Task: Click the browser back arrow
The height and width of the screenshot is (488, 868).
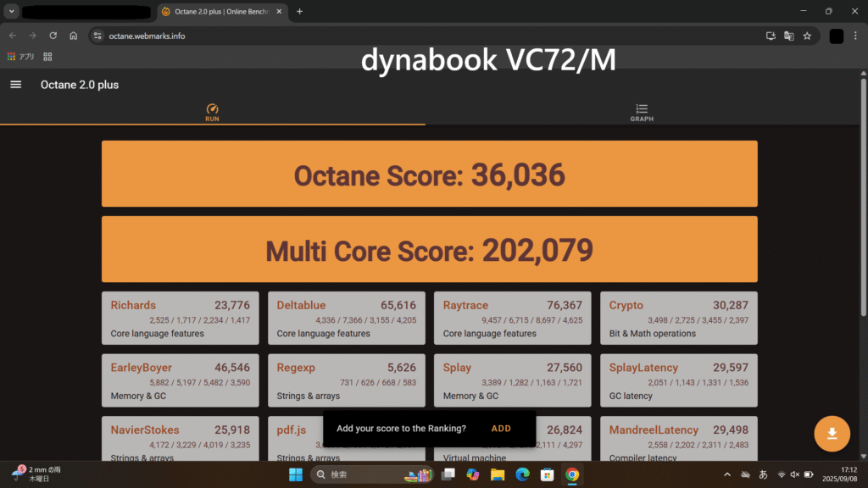Action: point(13,36)
